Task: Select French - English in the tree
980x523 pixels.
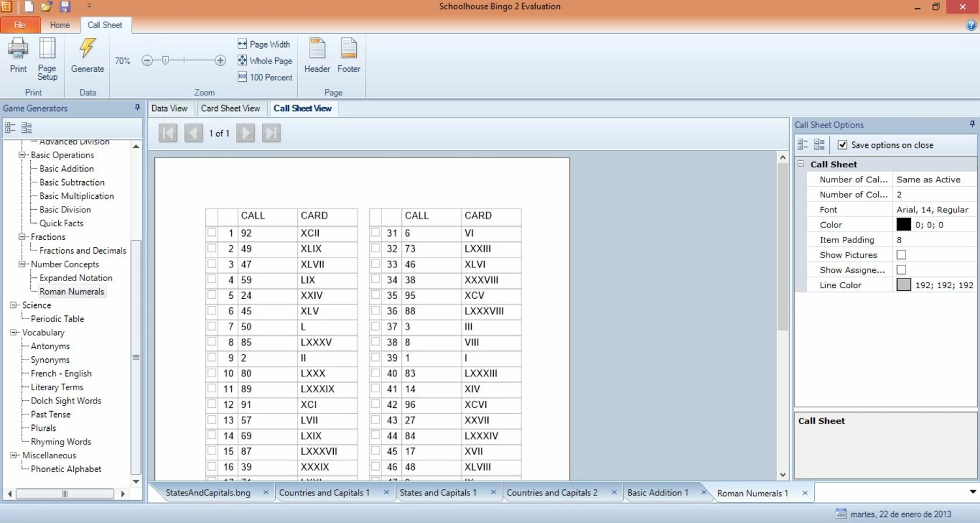Action: click(61, 373)
